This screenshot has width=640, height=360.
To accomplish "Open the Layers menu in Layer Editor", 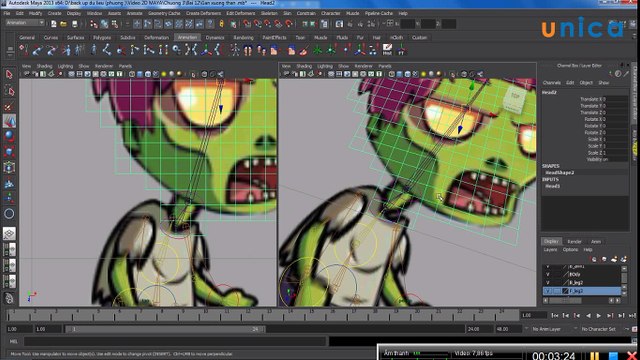I will tap(550, 250).
